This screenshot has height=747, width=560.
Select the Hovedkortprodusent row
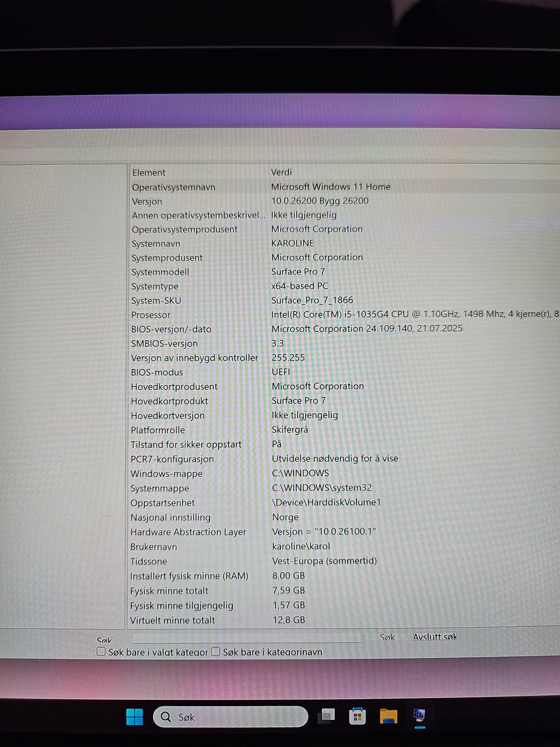(x=345, y=386)
